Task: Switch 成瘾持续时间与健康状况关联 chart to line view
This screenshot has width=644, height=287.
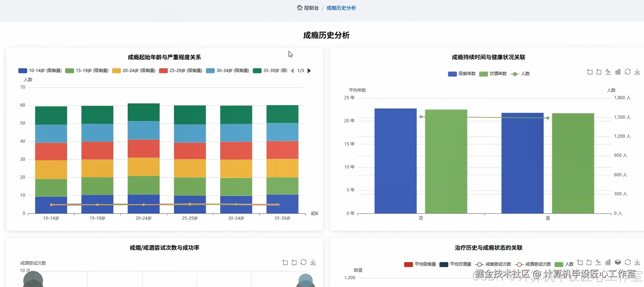Action: pyautogui.click(x=608, y=72)
